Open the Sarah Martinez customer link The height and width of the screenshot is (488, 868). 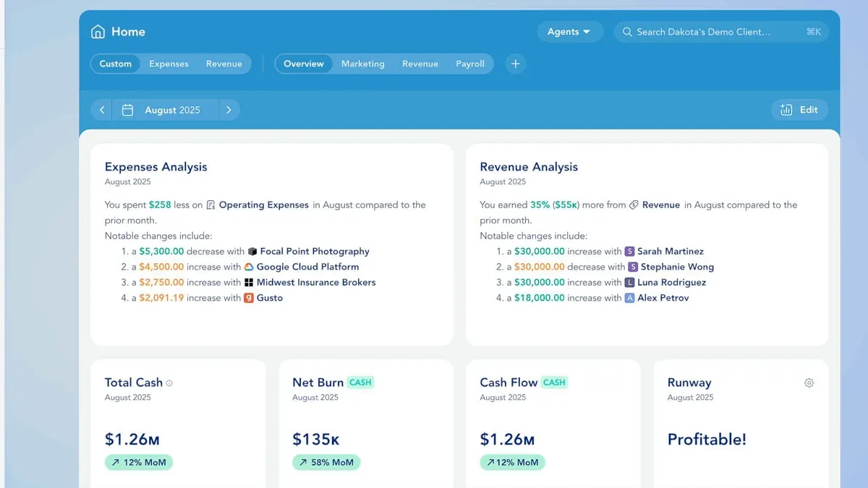point(670,252)
